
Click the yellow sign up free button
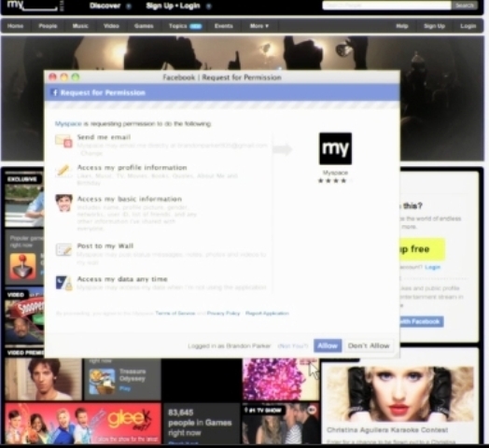pos(422,249)
